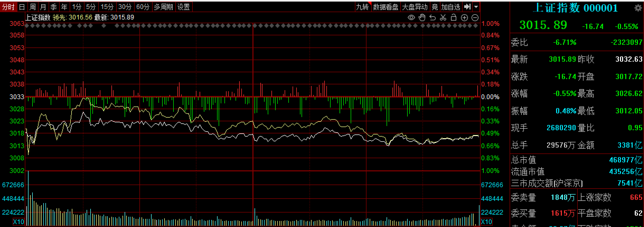Viewport: 644px width, 227px height.
Task: Select the 30分 period tab
Action: tap(125, 7)
